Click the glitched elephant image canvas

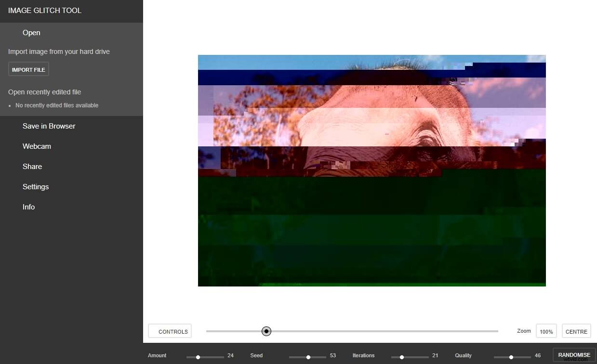(371, 170)
